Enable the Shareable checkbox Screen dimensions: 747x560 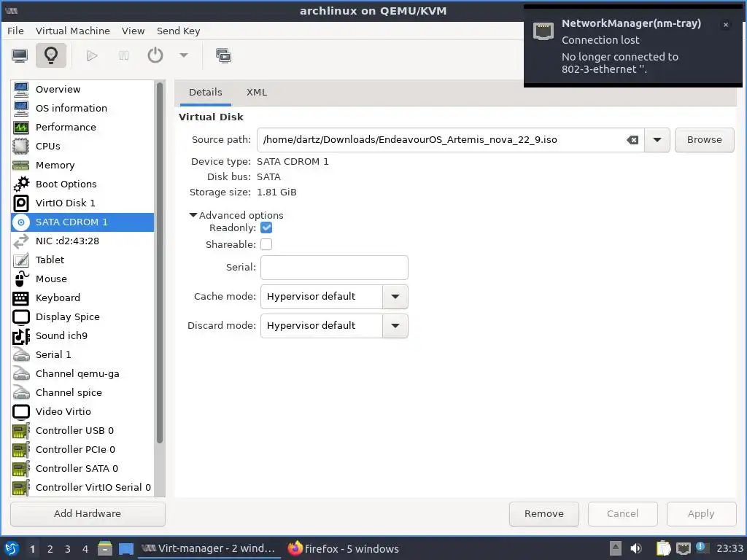pos(266,244)
